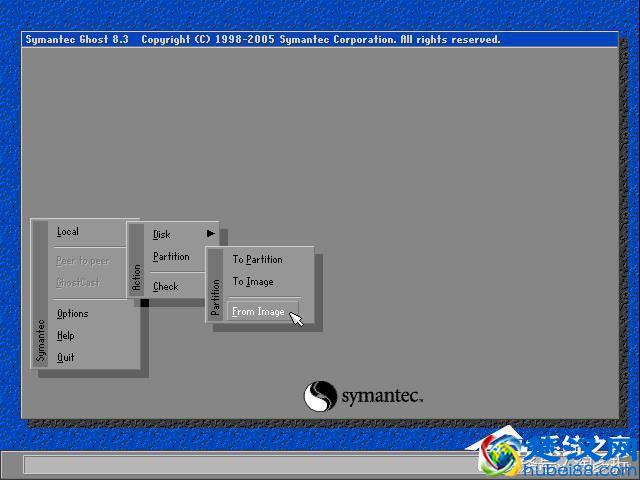Click Quit to exit Ghost
Screen dimensions: 640x480
[x=66, y=357]
